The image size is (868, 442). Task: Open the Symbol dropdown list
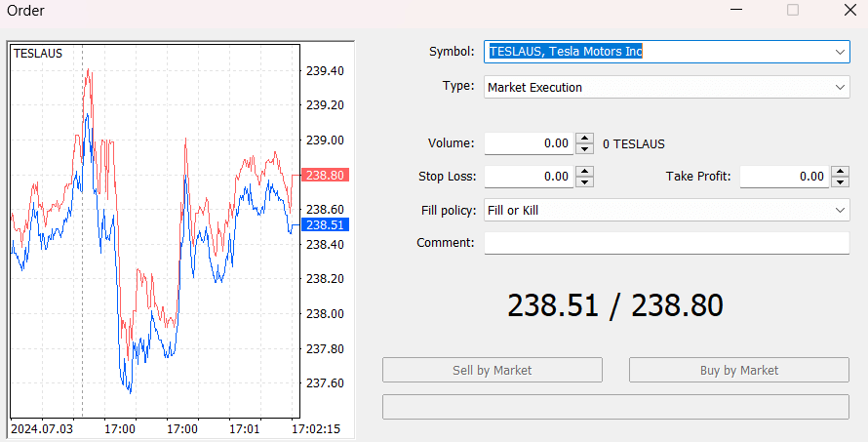point(840,52)
